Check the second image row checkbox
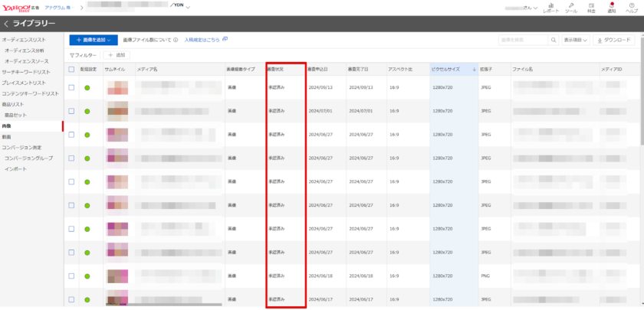This screenshot has width=644, height=310. pos(71,112)
